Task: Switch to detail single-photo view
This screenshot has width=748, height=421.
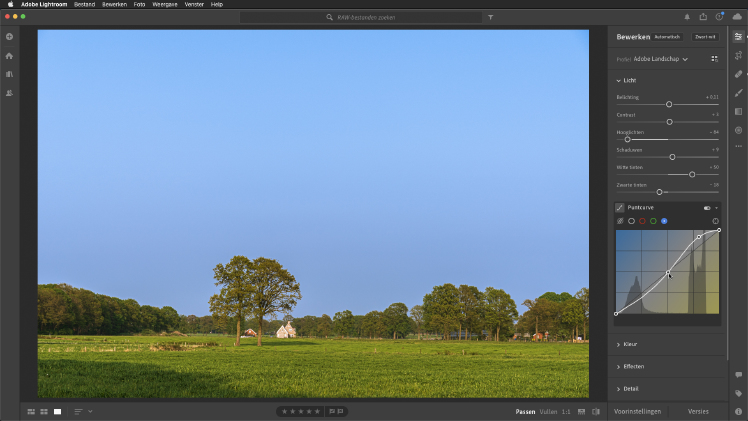Action: click(x=57, y=411)
